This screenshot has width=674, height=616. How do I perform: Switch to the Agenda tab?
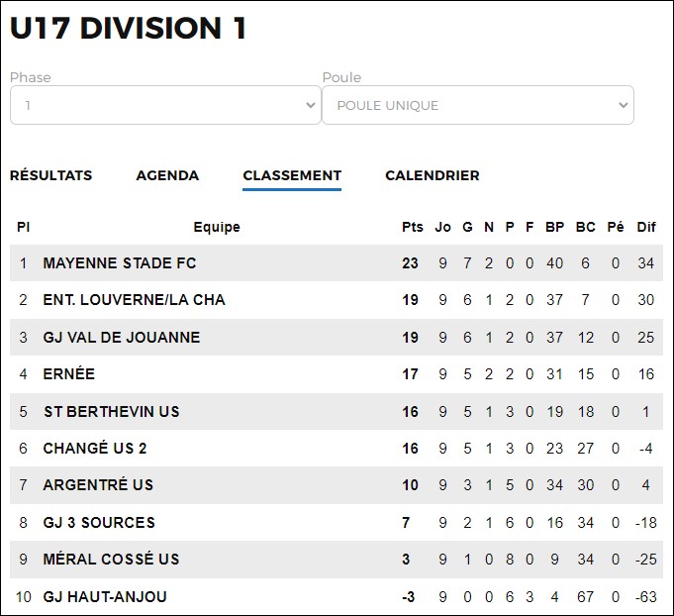click(x=167, y=175)
